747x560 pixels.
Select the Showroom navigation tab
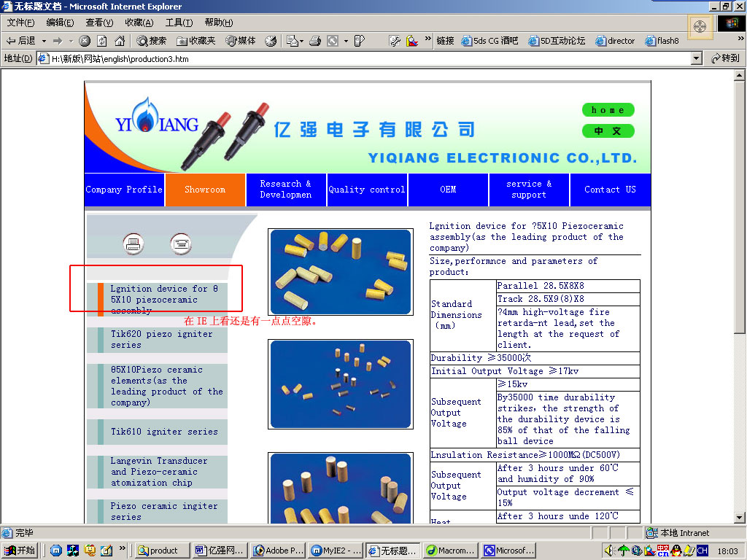pyautogui.click(x=205, y=190)
